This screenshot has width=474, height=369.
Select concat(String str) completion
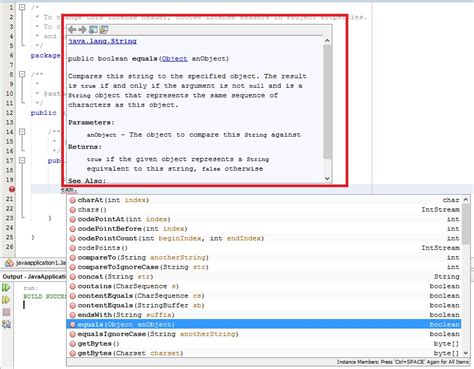tap(264, 277)
